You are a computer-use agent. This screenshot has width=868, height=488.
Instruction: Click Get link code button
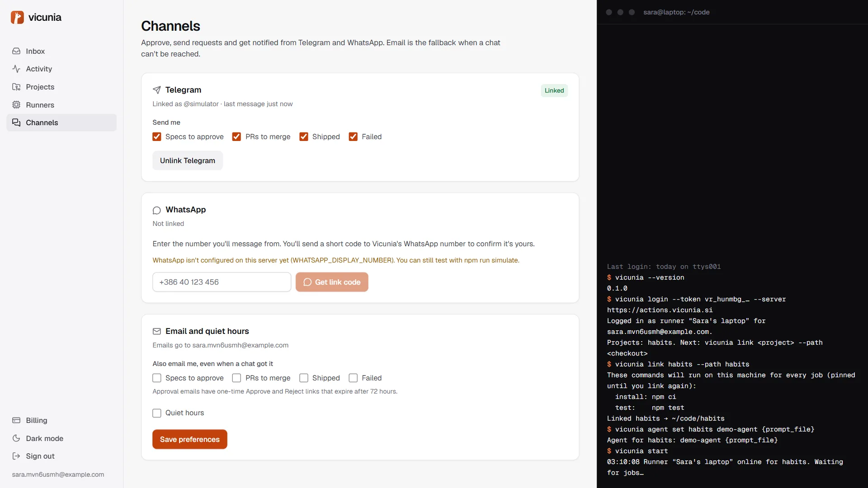[332, 282]
